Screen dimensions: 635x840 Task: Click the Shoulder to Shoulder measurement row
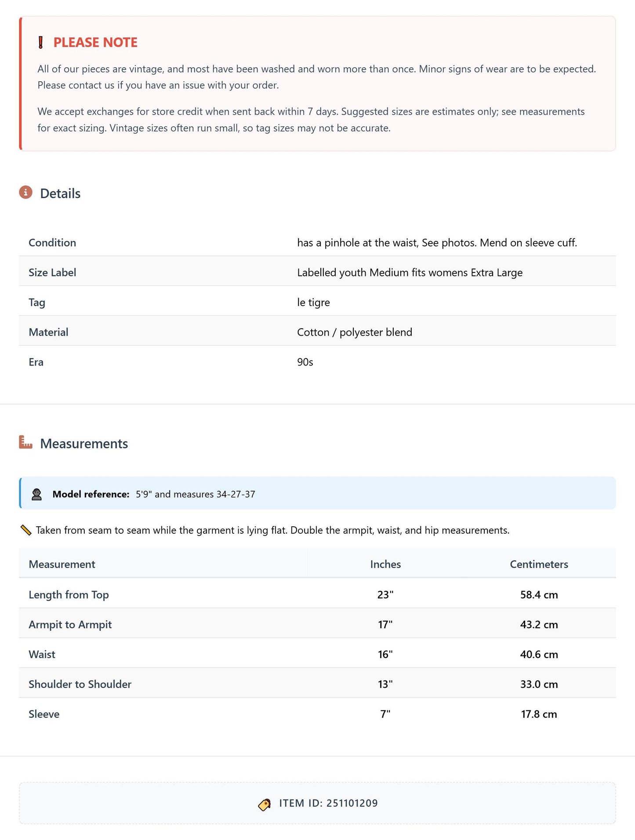coord(317,684)
